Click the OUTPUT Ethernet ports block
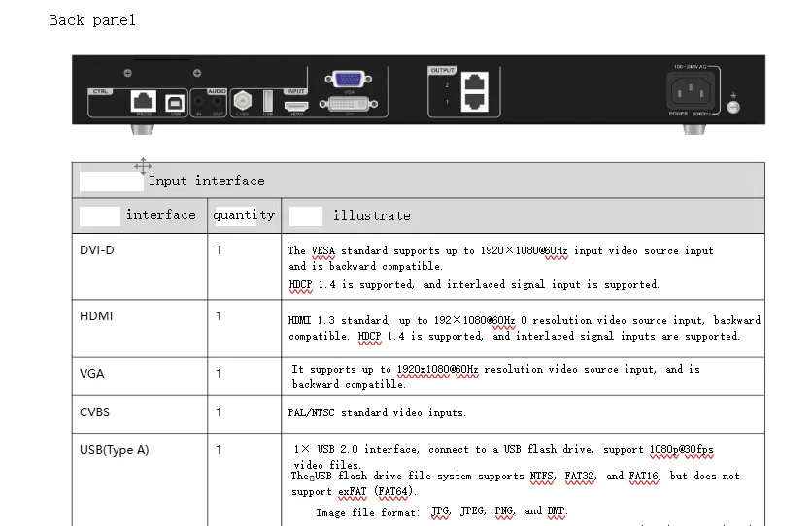This screenshot has height=526, width=812. 474,91
